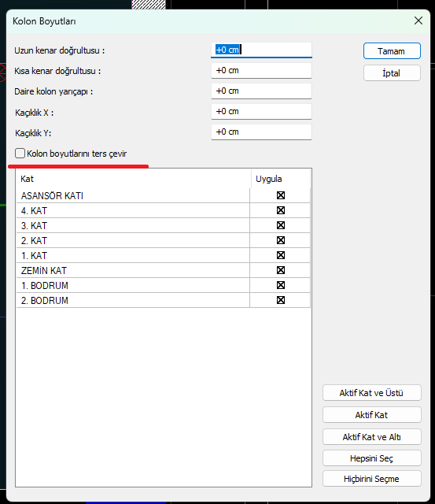
Task: Toggle Uygula checkbox for ZEMİN KAT
Action: pyautogui.click(x=281, y=270)
